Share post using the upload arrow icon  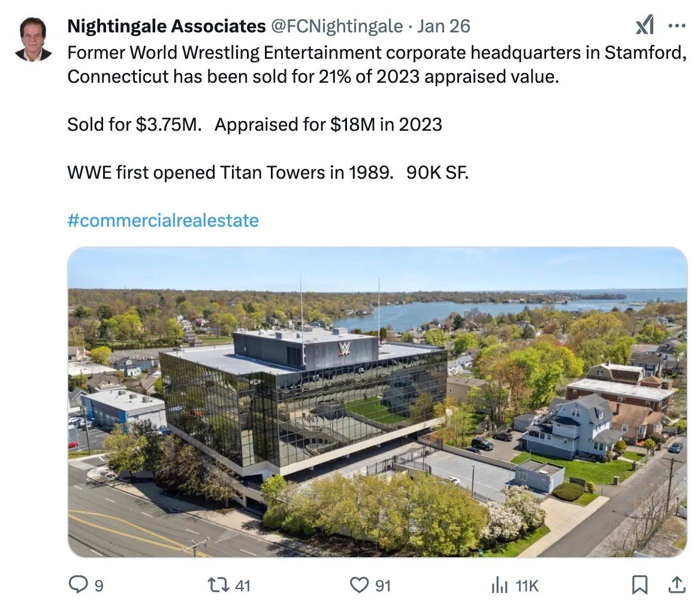[x=677, y=585]
